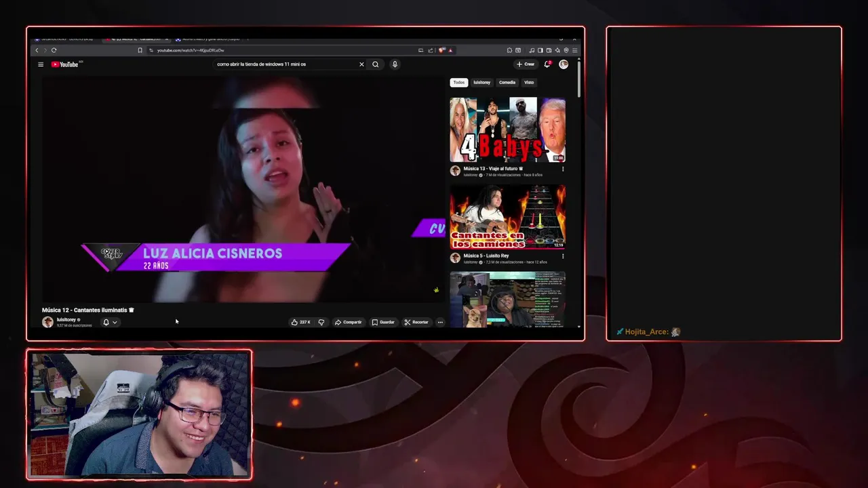868x488 pixels.
Task: Start voice search with the microphone
Action: (395, 64)
